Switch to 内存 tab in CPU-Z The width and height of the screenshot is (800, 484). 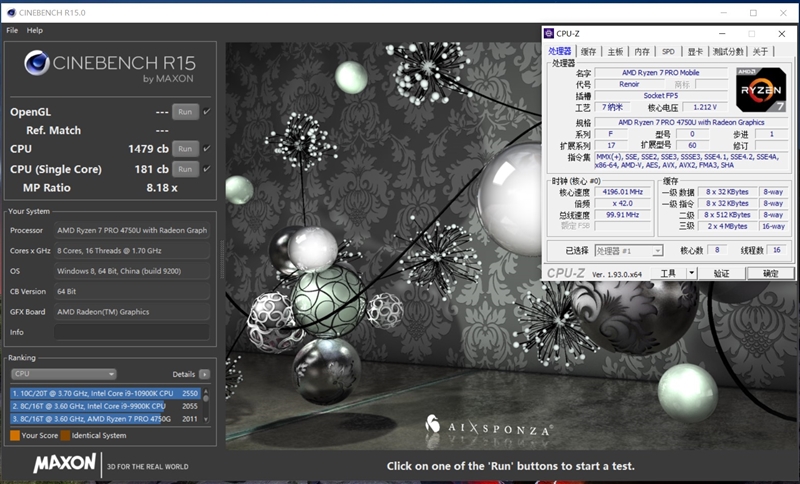[642, 52]
